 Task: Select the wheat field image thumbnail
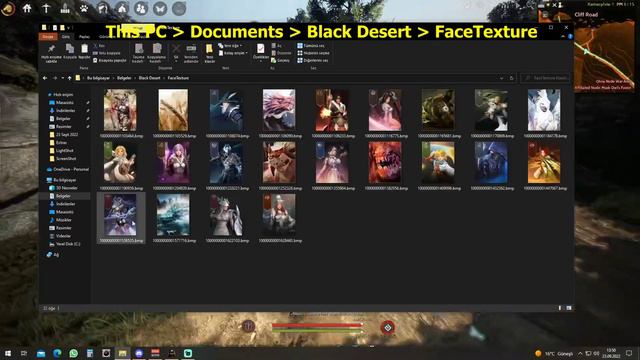point(173,110)
